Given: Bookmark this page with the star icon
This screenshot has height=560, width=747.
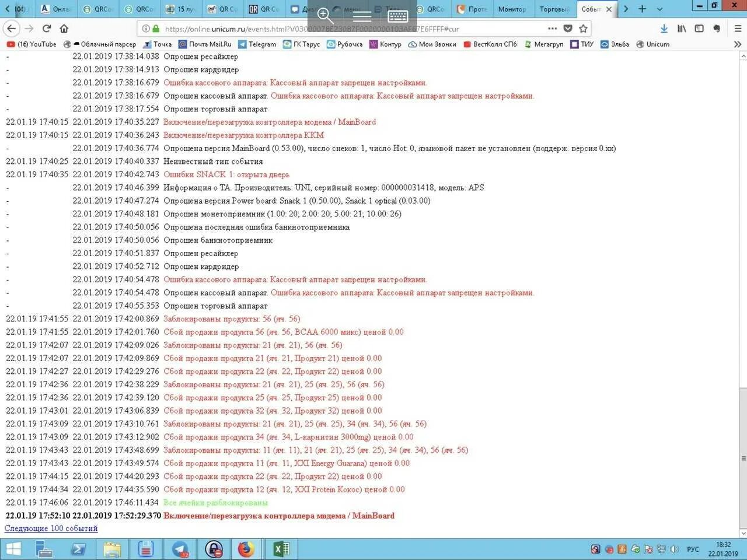Looking at the screenshot, I should [583, 28].
